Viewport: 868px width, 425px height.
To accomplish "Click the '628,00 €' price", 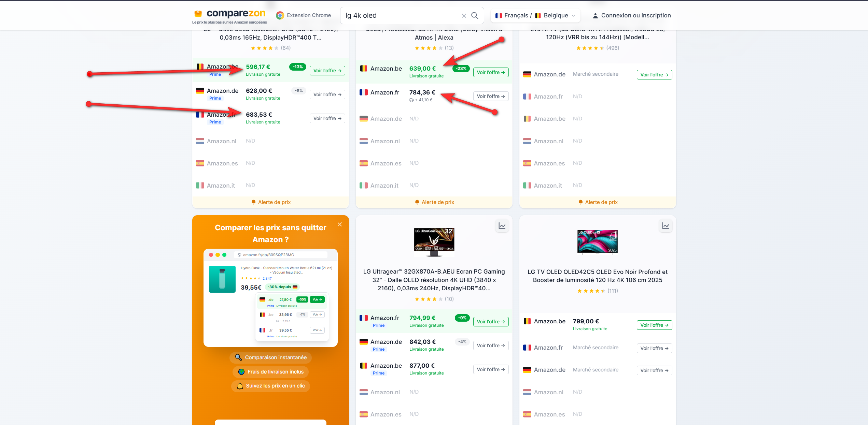I will coord(259,91).
